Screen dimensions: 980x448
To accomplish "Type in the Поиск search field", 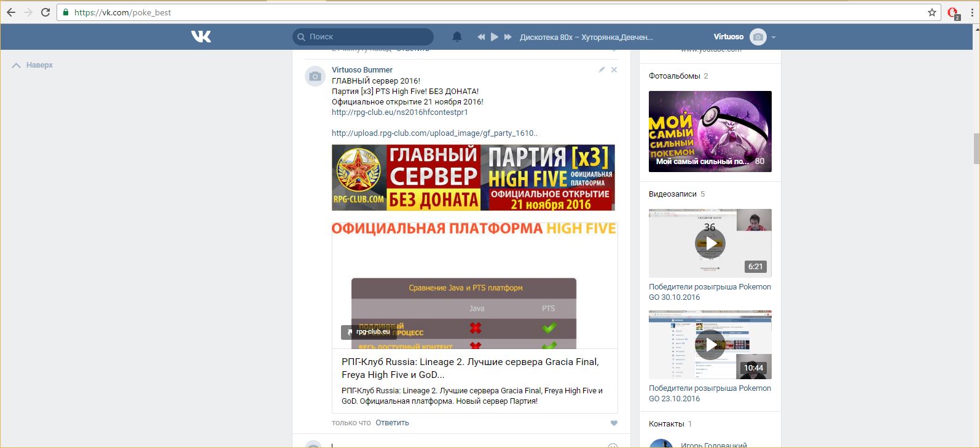I will pyautogui.click(x=369, y=37).
